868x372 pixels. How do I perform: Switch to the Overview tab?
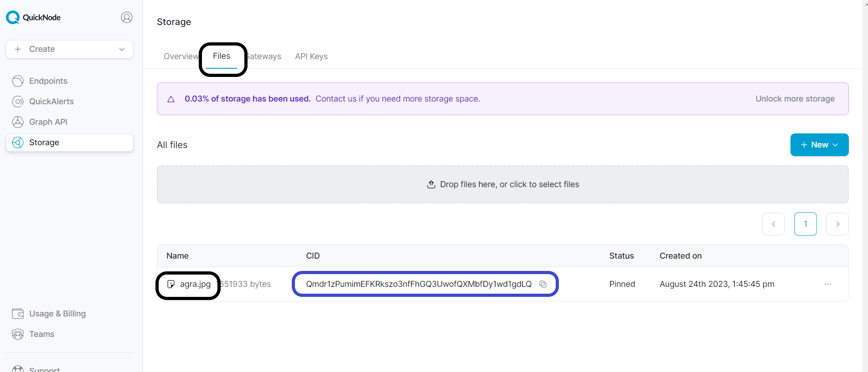pyautogui.click(x=181, y=56)
